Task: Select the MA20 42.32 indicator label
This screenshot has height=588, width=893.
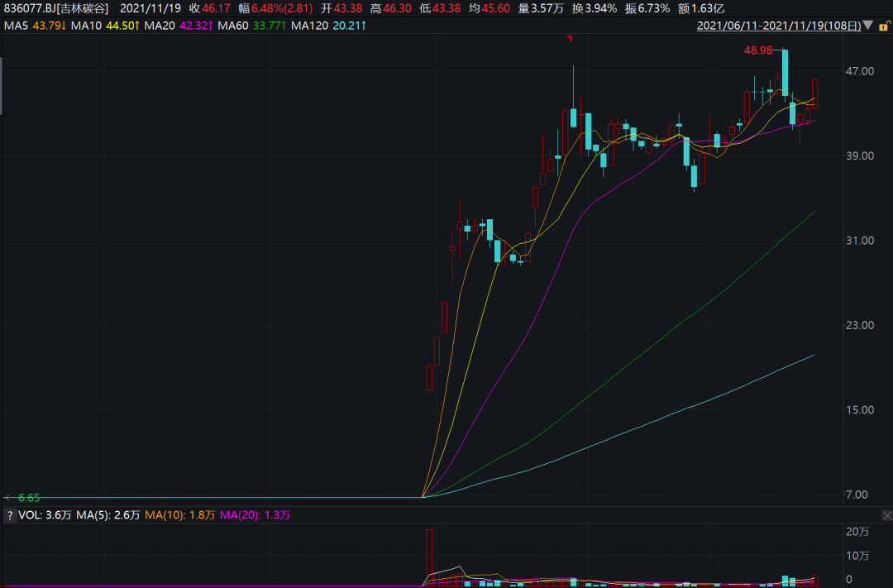Action: 179,26
